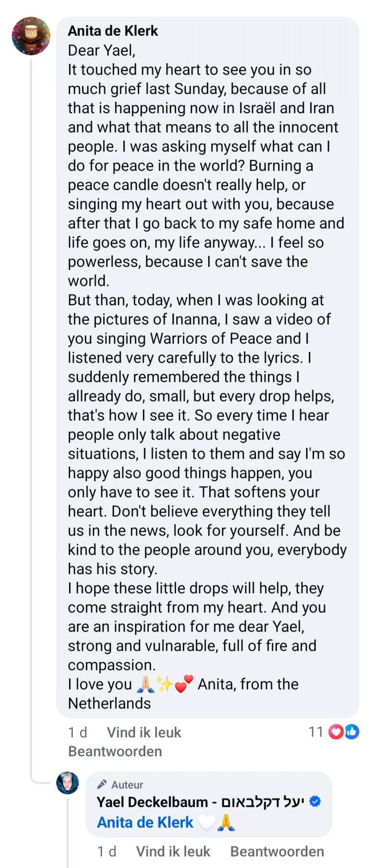Click the Auteur label text
The image size is (371, 868).
click(x=127, y=785)
